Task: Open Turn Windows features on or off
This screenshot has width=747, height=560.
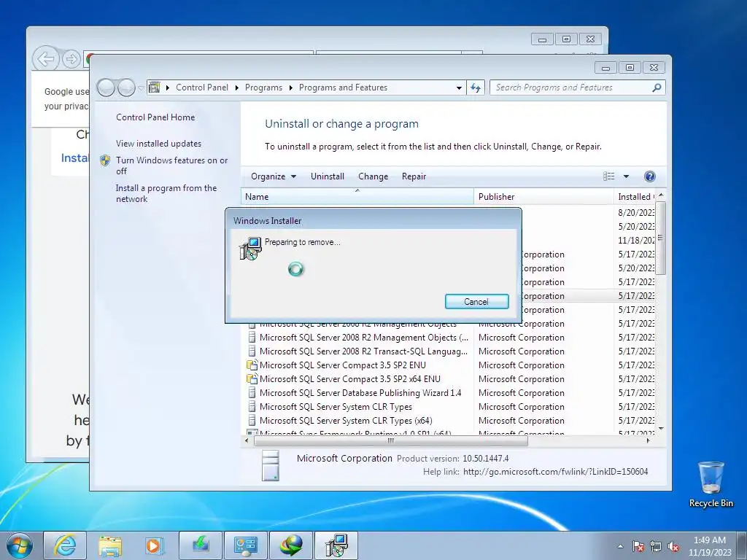Action: [172, 166]
